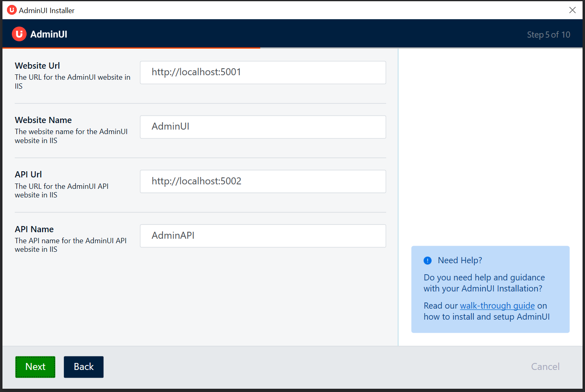Click the API Url label
This screenshot has height=392, width=585.
(x=28, y=174)
